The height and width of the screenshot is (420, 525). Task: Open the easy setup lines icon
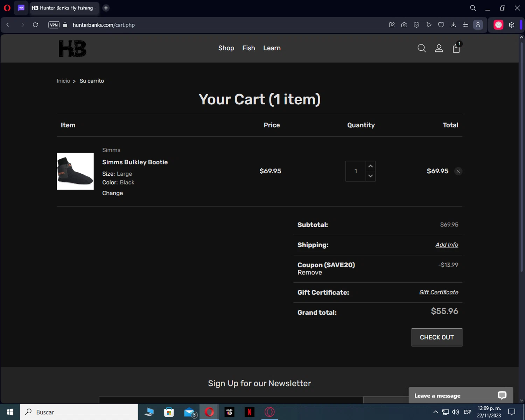465,25
